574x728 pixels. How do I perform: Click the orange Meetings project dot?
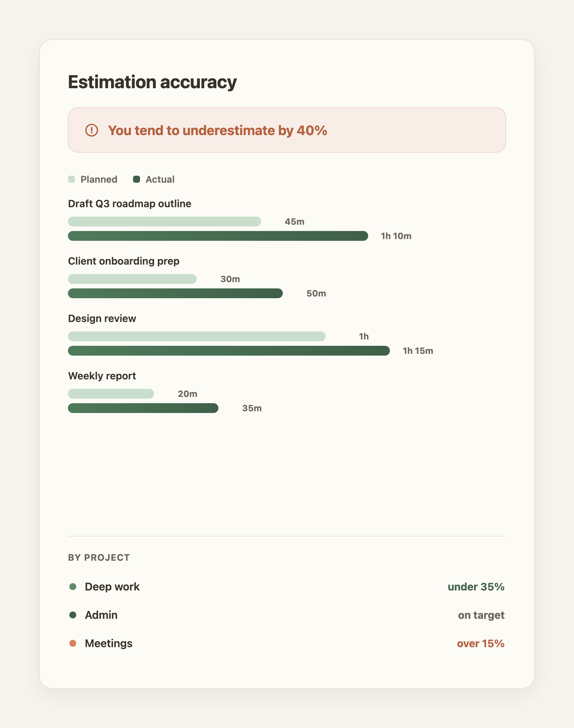pos(73,643)
